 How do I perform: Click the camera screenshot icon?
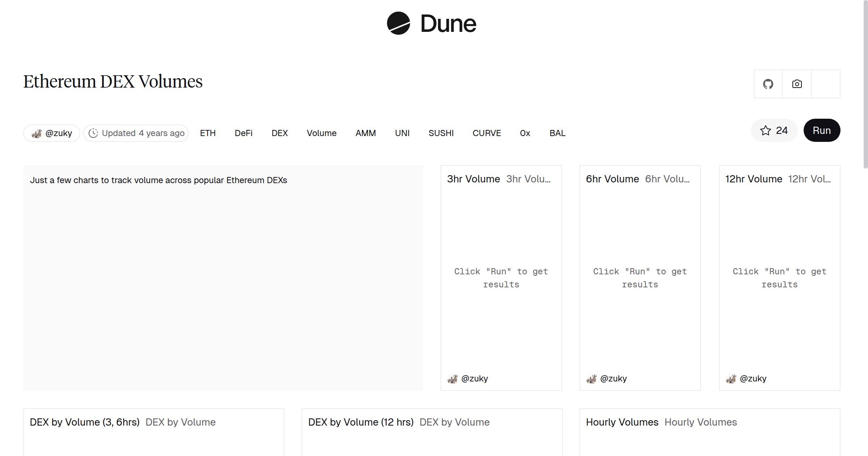797,84
